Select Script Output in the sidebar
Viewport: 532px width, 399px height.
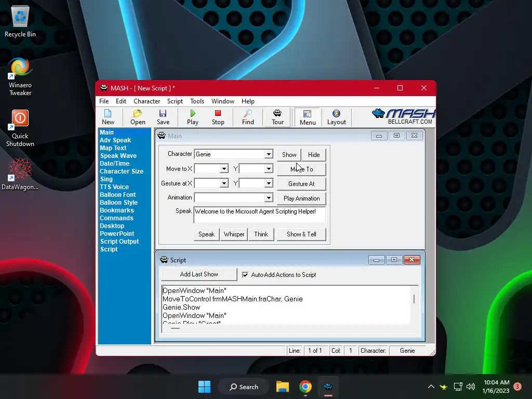point(119,242)
